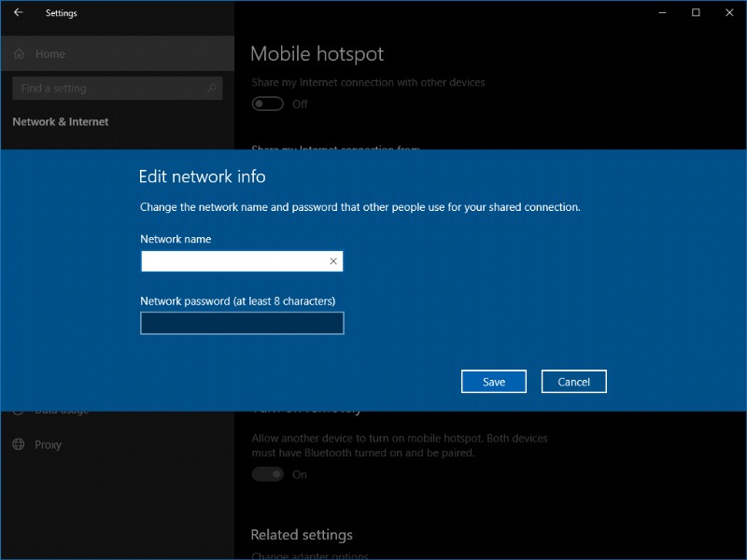Maximize the Settings window
747x560 pixels.
695,13
